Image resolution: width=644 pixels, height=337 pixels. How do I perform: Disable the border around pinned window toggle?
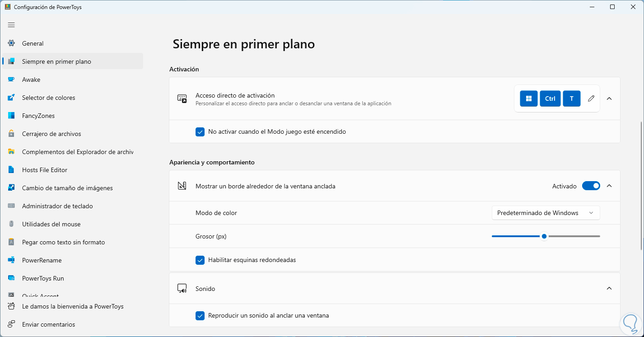(591, 186)
